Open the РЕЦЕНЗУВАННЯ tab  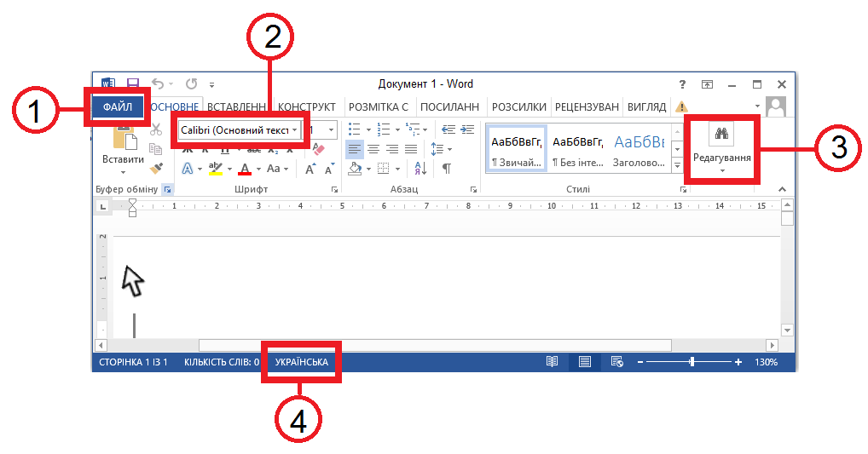pos(587,106)
